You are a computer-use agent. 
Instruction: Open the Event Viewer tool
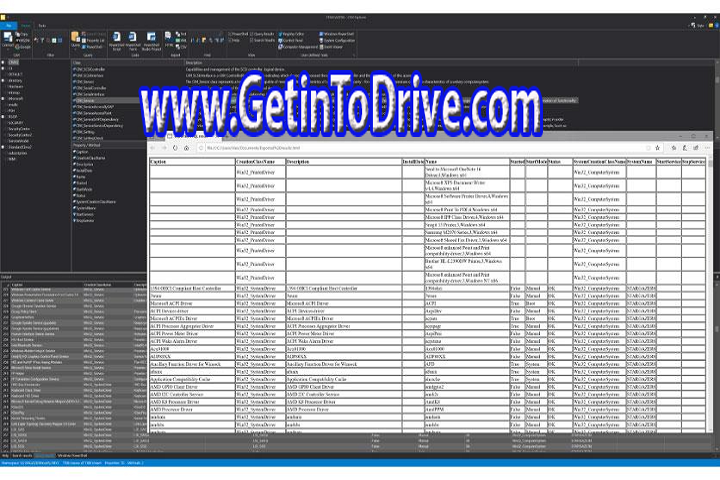click(x=331, y=47)
